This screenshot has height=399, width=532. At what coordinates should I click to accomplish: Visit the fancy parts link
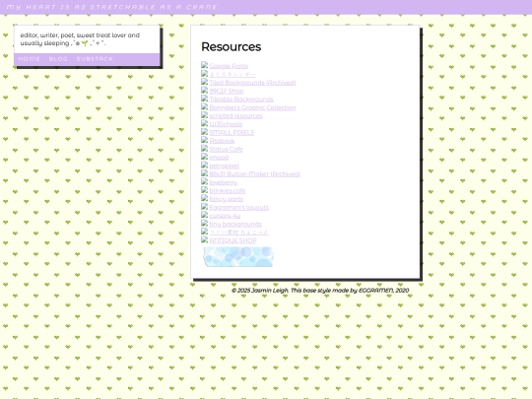point(227,199)
